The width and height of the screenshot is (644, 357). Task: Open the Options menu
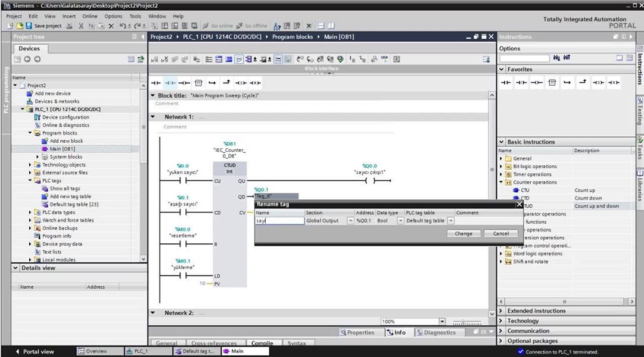point(113,16)
